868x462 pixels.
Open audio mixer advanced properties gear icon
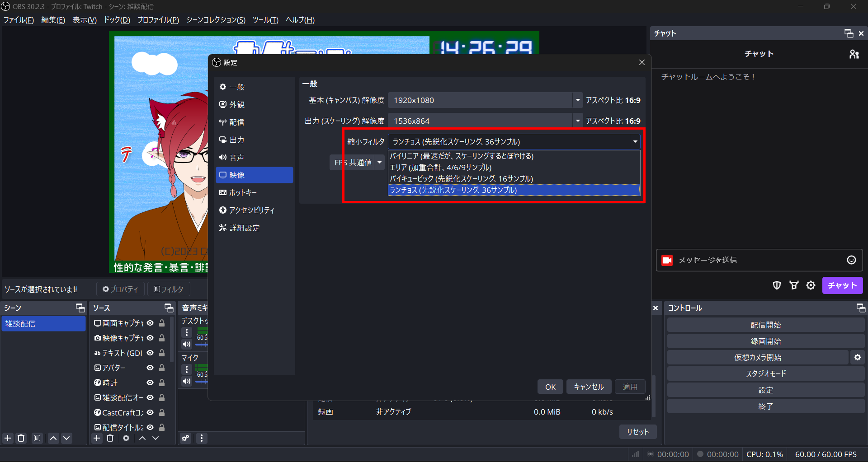pyautogui.click(x=185, y=438)
